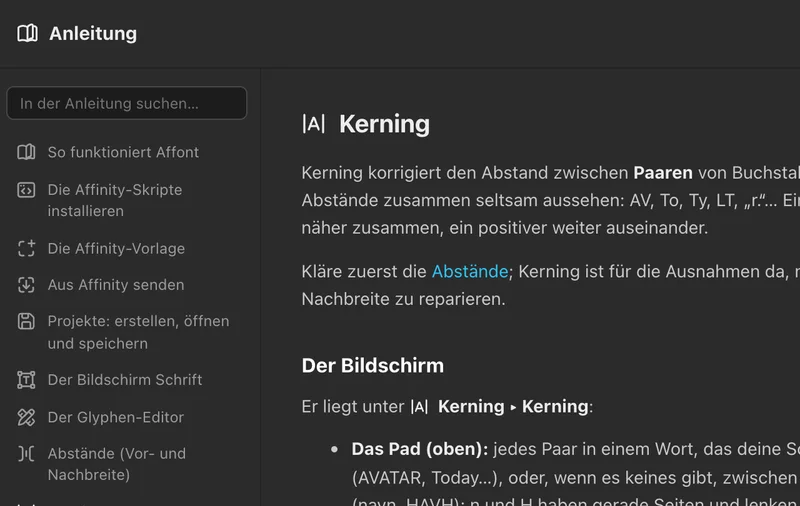Go to 'Die Affinity-Vorlage' section
The height and width of the screenshot is (506, 800).
(x=116, y=248)
